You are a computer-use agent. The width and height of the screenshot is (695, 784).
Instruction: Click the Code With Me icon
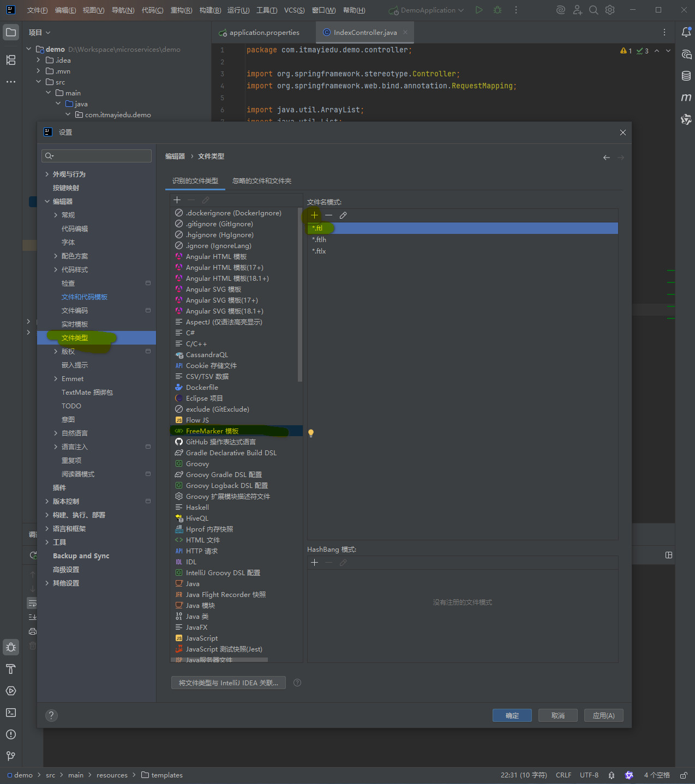pyautogui.click(x=577, y=10)
